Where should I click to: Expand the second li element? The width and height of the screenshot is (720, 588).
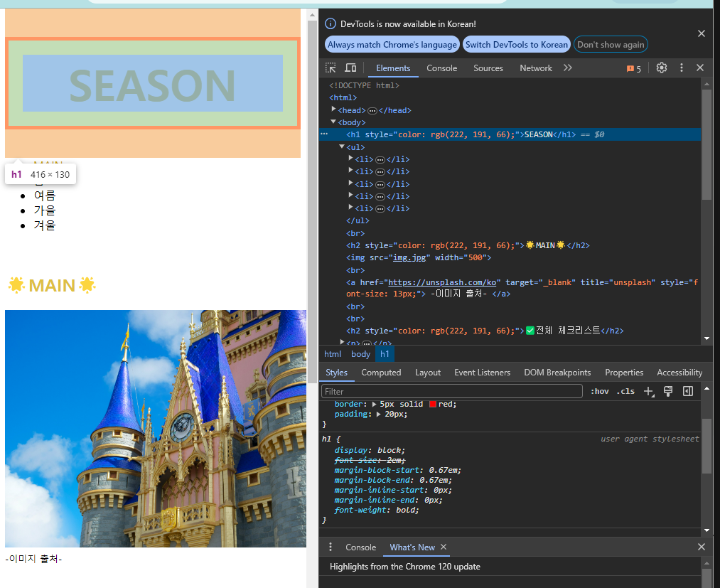[x=350, y=171]
